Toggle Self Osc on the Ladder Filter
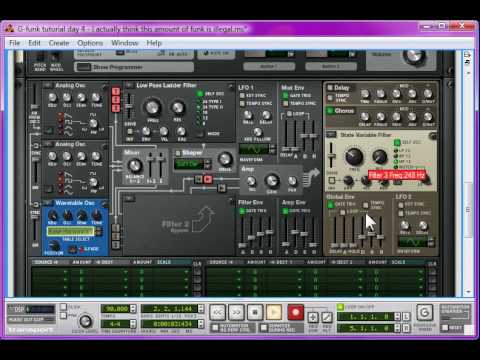Image resolution: width=480 pixels, height=360 pixels. [200, 94]
